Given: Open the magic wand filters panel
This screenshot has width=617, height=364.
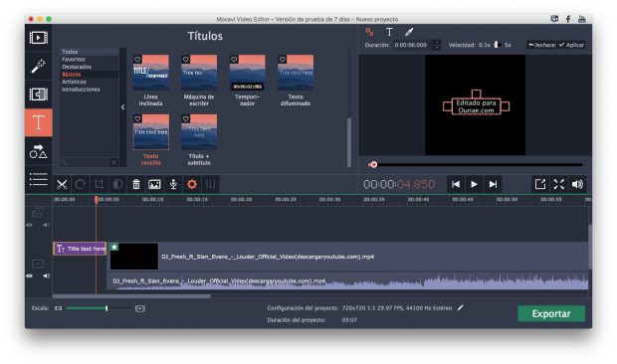Looking at the screenshot, I should pos(38,66).
